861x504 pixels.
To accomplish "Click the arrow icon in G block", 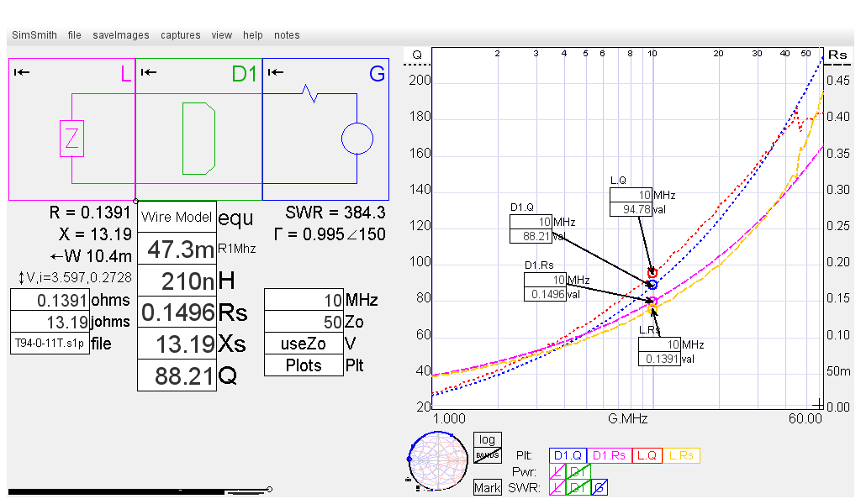I will pos(276,72).
